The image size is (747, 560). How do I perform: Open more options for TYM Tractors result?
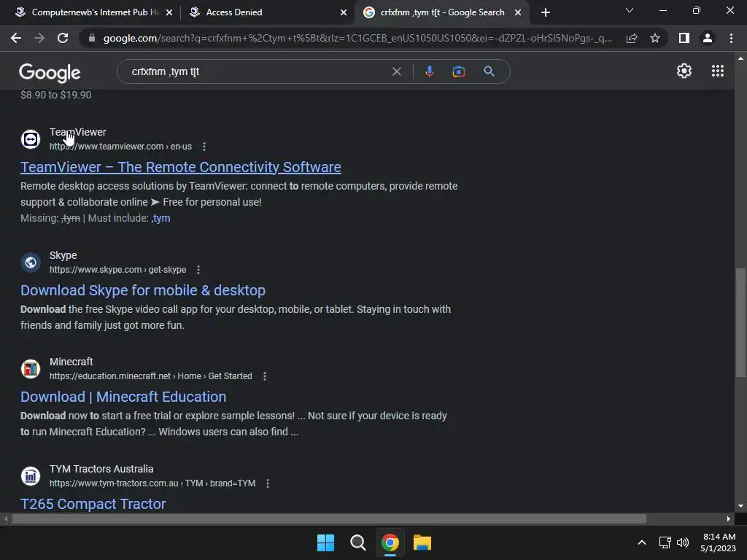[x=268, y=483]
